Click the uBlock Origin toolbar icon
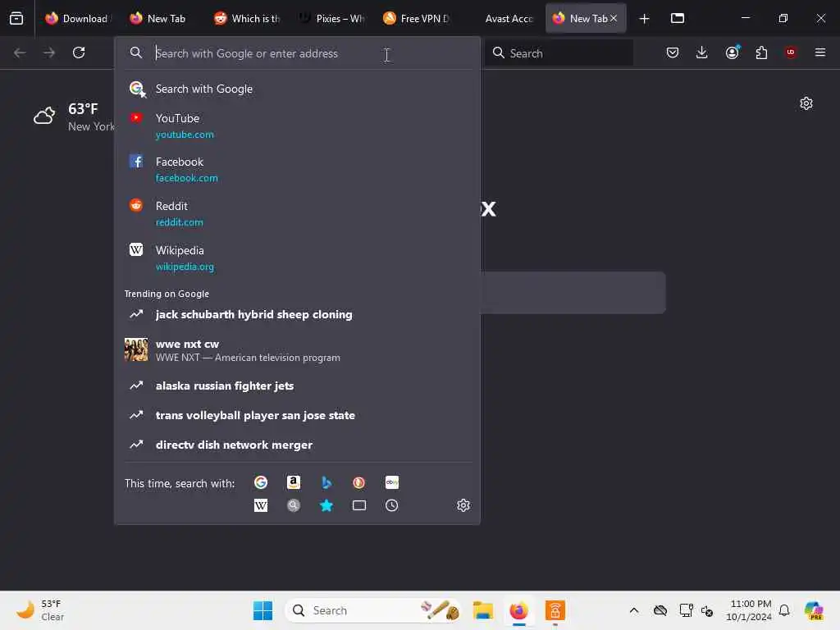 pos(791,52)
